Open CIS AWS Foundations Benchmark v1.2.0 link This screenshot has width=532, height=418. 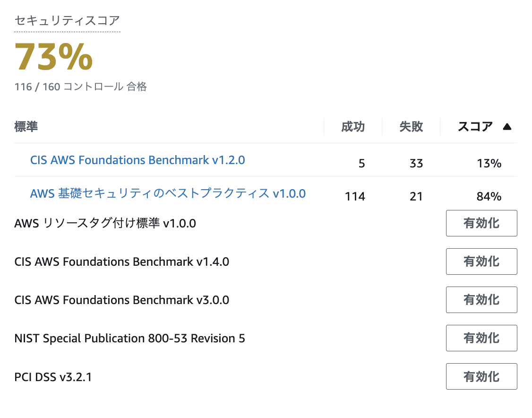137,160
